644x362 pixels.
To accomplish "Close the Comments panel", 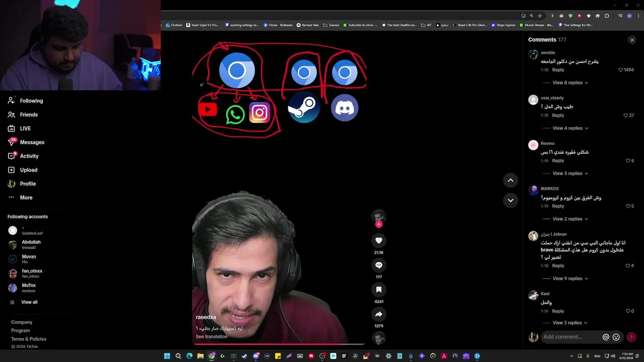I will point(632,40).
